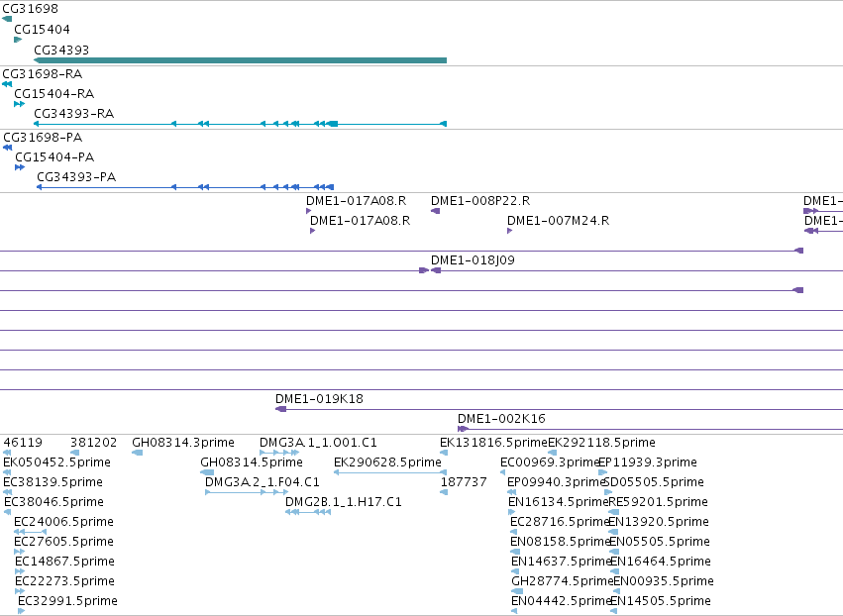Click the EC28716.5prime label
Viewport: 843px width, 616px height.
click(x=560, y=522)
